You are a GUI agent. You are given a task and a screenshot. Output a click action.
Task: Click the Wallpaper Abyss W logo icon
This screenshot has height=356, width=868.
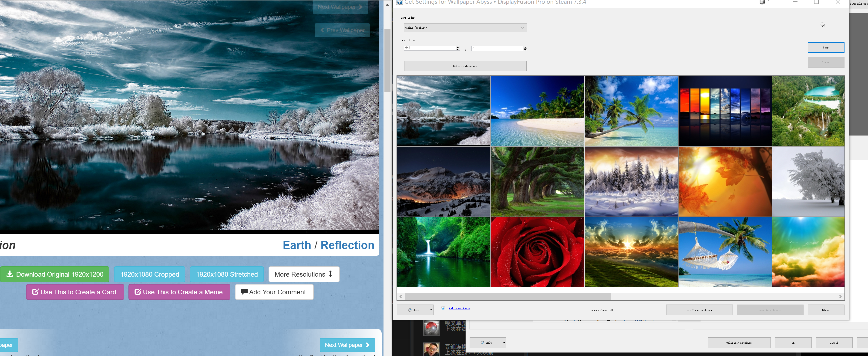coord(443,308)
